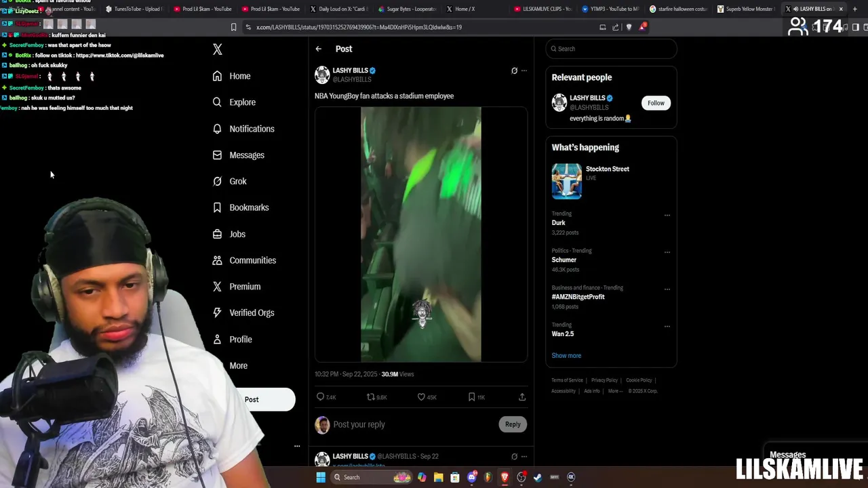This screenshot has height=488, width=868.
Task: Open Explore in the sidebar
Action: [x=234, y=102]
